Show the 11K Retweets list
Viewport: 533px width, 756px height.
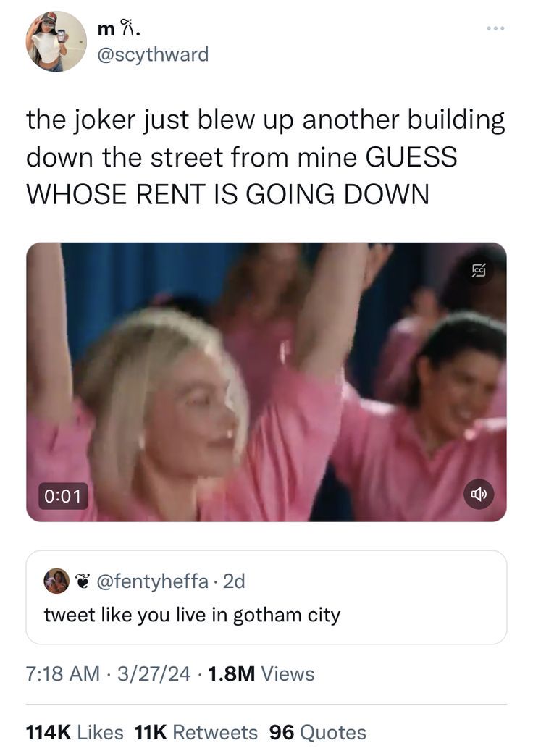[x=196, y=732]
